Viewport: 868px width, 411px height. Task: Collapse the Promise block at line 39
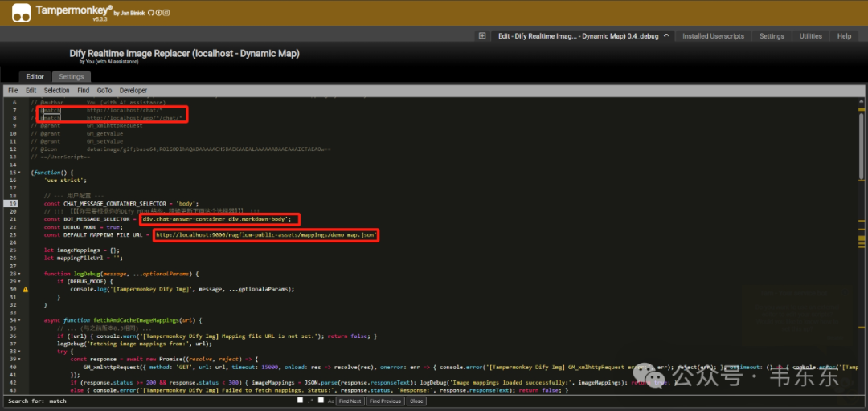[x=20, y=359]
